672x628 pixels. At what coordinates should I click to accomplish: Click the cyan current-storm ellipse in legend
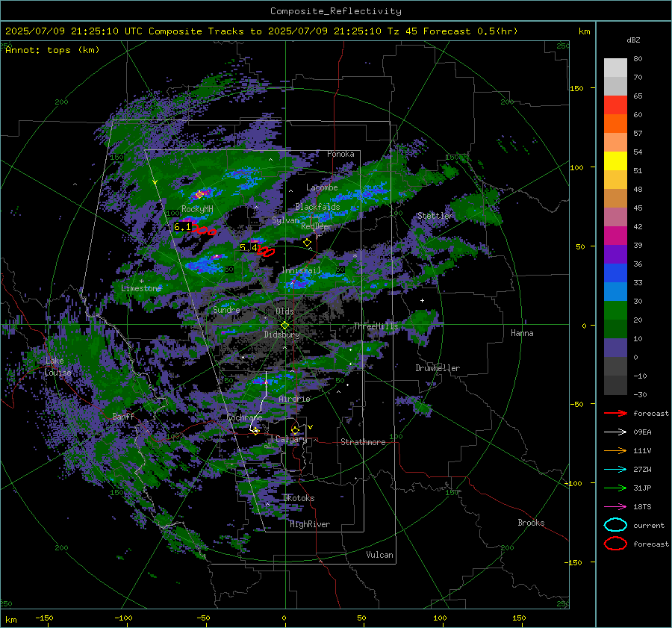(x=615, y=525)
